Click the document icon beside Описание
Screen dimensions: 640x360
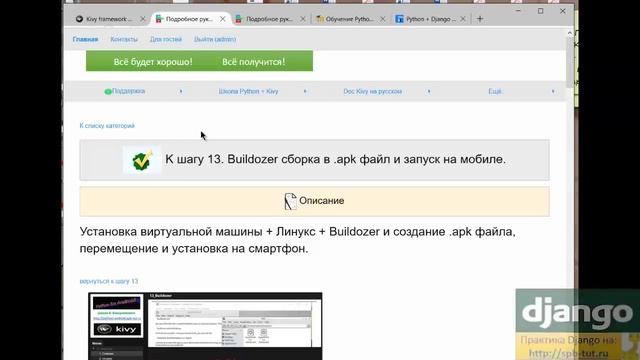point(290,201)
